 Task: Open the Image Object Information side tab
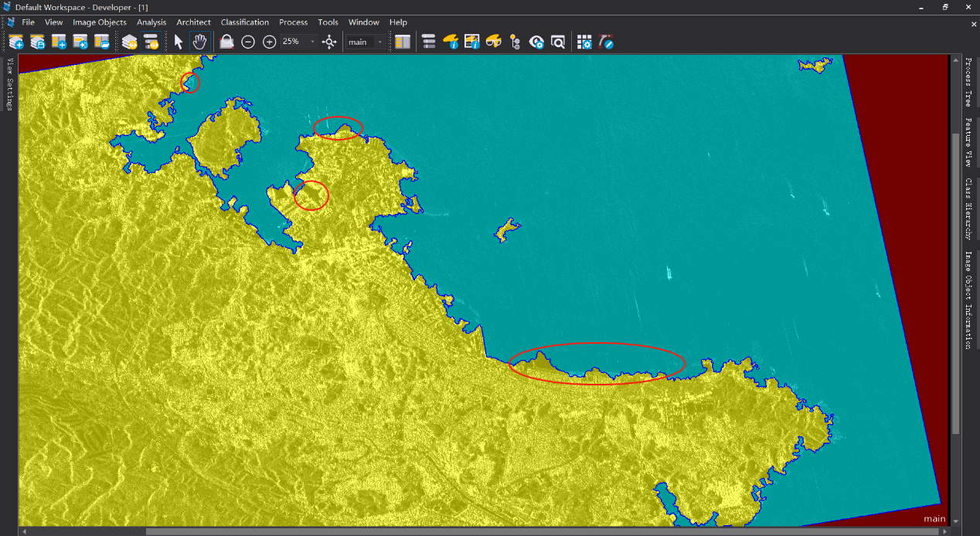point(968,300)
